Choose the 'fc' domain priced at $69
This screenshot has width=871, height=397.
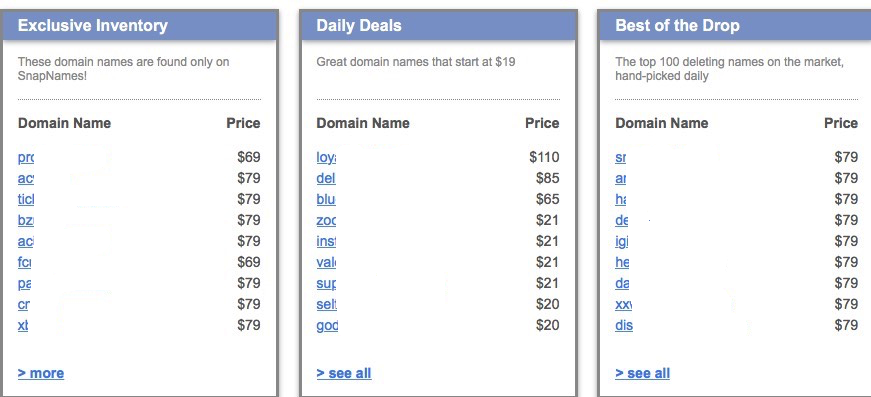(24, 263)
